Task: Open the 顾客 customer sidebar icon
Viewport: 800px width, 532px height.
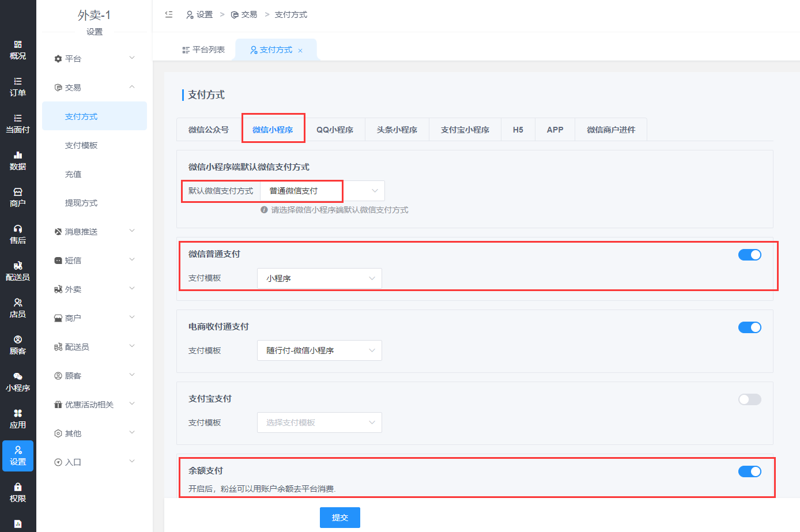Action: point(18,345)
